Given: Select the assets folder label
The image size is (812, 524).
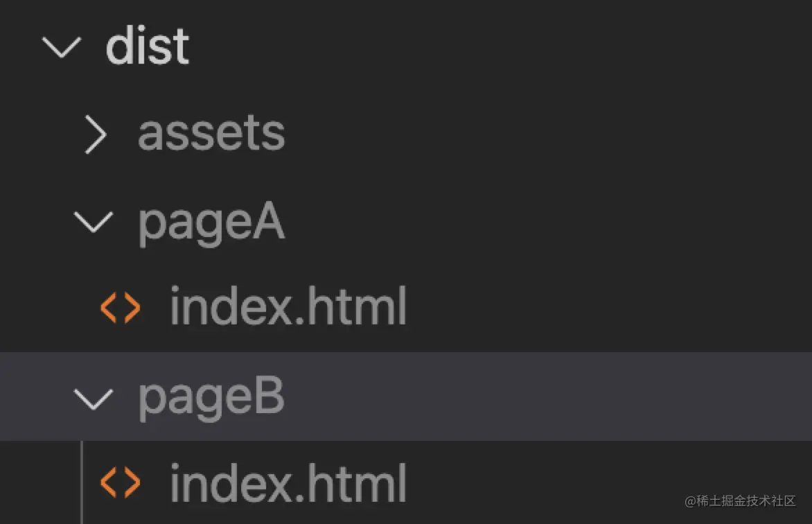Looking at the screenshot, I should coord(211,133).
